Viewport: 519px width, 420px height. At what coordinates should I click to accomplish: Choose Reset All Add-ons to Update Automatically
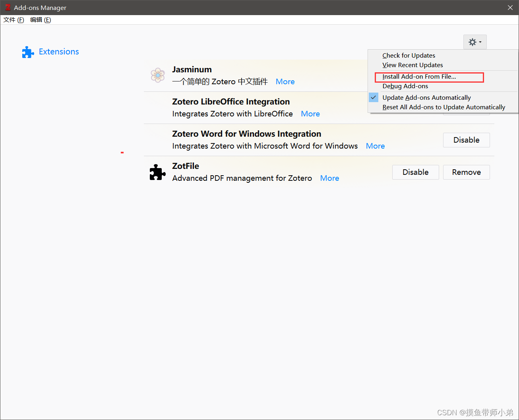pyautogui.click(x=444, y=107)
